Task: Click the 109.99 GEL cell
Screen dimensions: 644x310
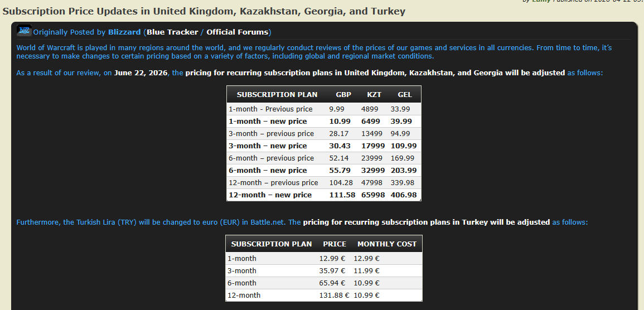Action: 403,146
